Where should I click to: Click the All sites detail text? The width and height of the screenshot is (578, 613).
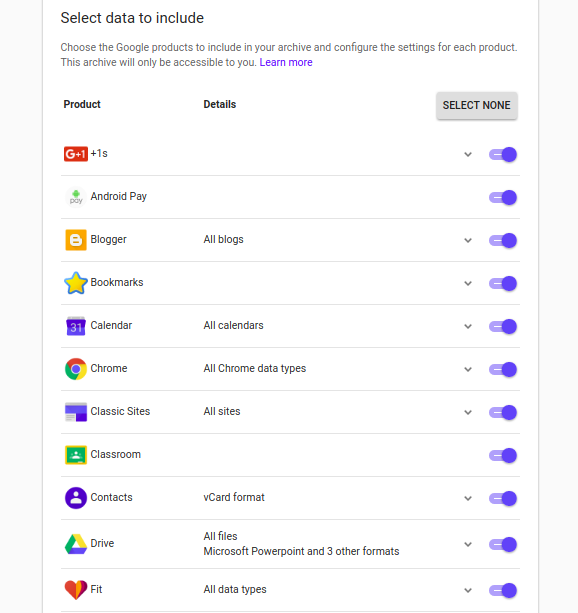tap(222, 411)
